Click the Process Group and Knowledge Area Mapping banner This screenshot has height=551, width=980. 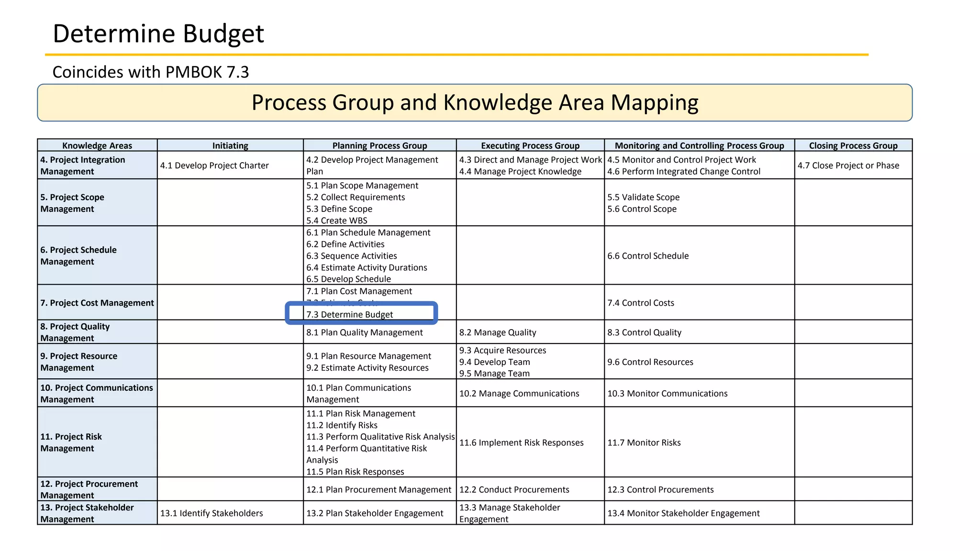tap(475, 103)
